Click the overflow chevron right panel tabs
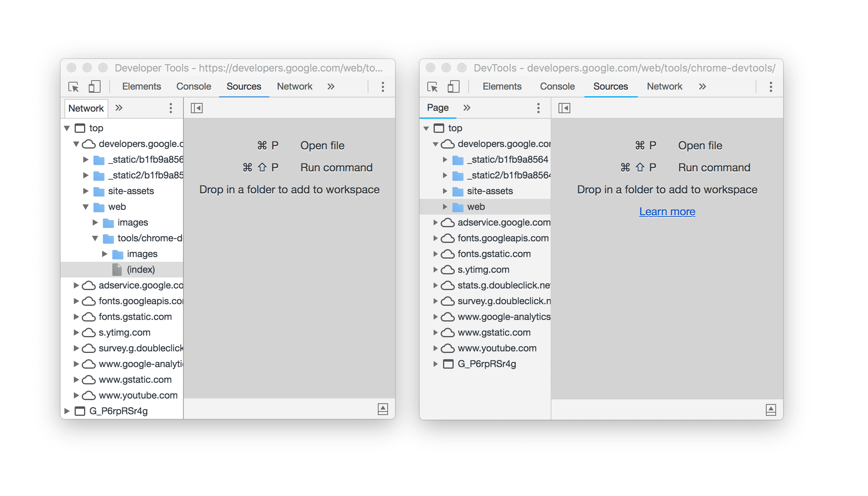The image size is (868, 496). [x=703, y=86]
